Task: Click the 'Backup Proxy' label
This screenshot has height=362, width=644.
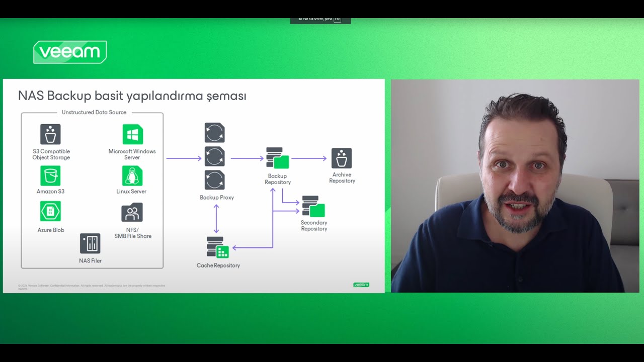Action: pos(217,198)
